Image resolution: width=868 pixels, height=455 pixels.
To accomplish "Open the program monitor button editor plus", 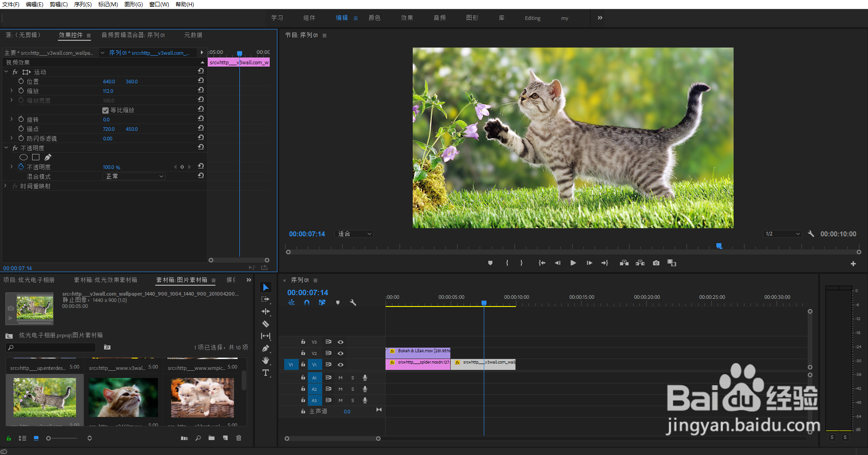I will [x=853, y=263].
